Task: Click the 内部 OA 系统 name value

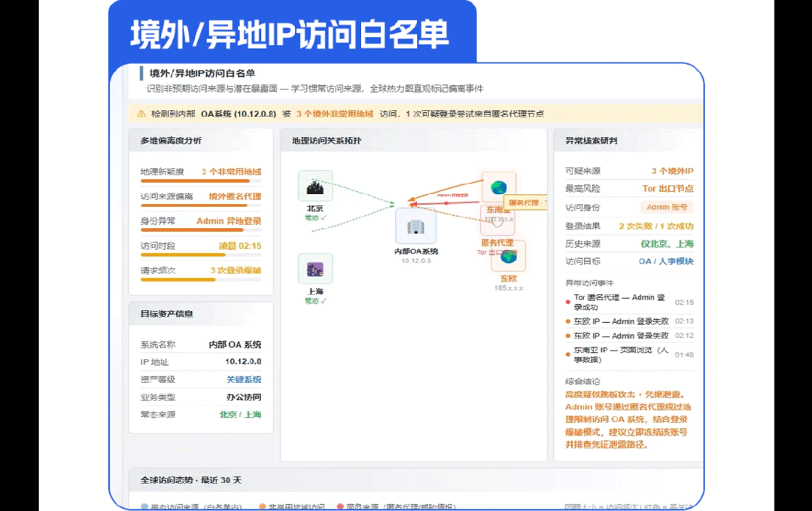Action: [x=235, y=344]
